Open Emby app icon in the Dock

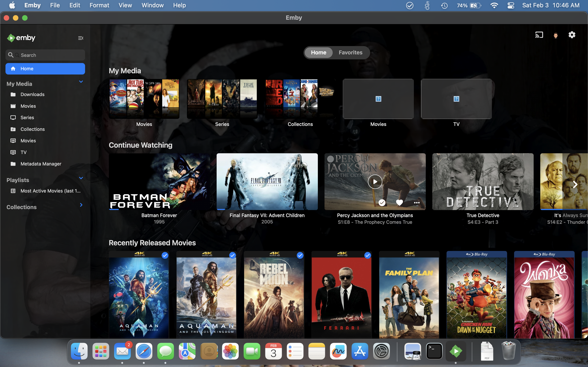[x=455, y=351]
